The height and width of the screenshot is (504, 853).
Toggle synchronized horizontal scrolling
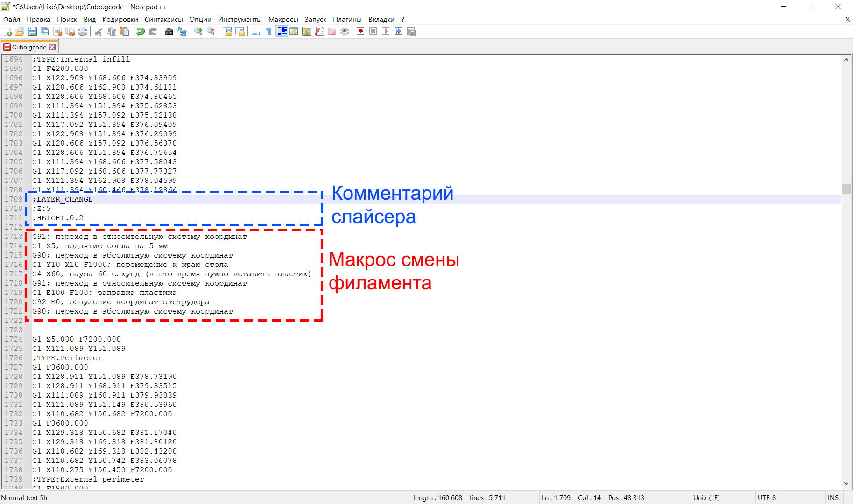pyautogui.click(x=240, y=31)
